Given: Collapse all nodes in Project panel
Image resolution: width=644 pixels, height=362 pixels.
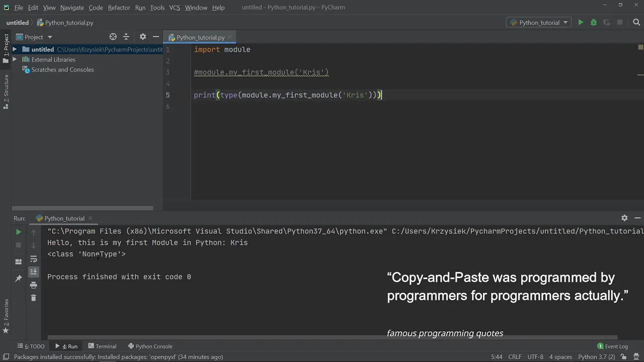Looking at the screenshot, I should [126, 37].
